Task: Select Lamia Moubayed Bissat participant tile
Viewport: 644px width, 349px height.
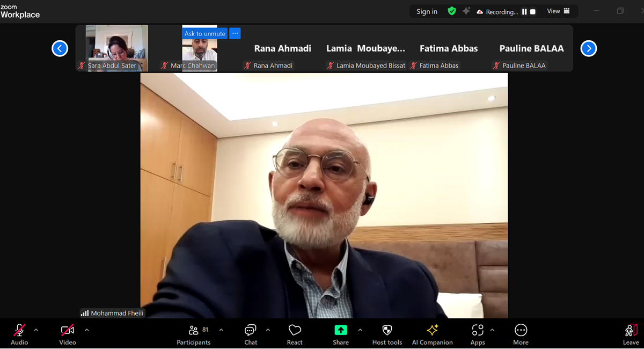Action: [365, 48]
